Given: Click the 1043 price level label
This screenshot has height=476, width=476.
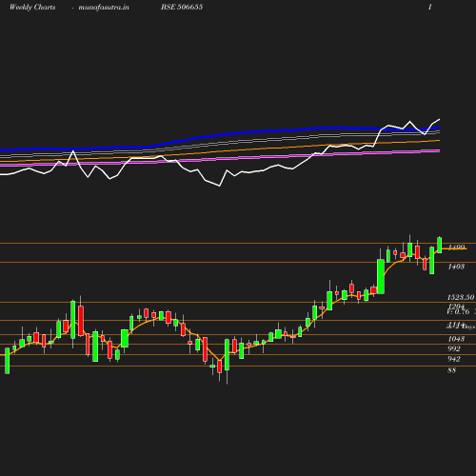Looking at the screenshot, I should pyautogui.click(x=456, y=339).
